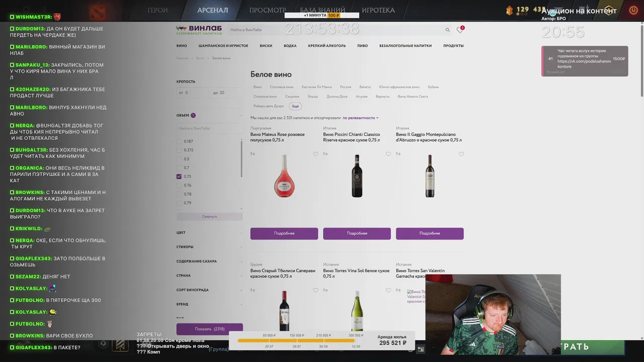
Task: Click the Показать (2318) button
Action: click(209, 329)
